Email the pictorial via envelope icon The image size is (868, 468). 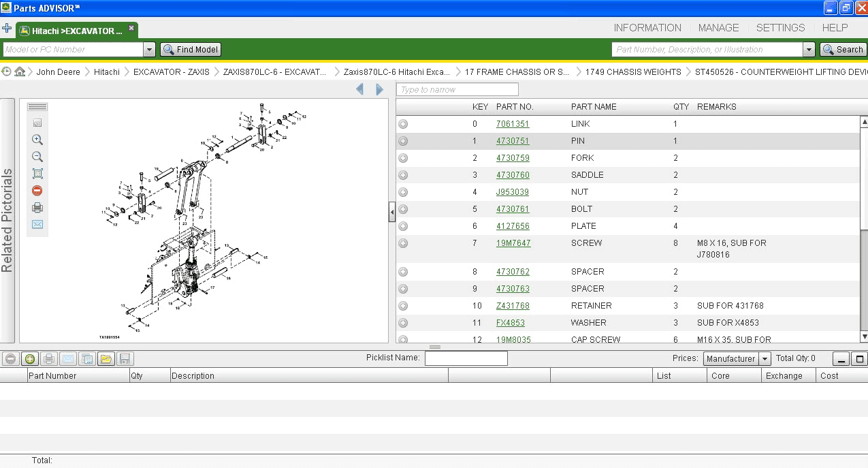(x=37, y=225)
